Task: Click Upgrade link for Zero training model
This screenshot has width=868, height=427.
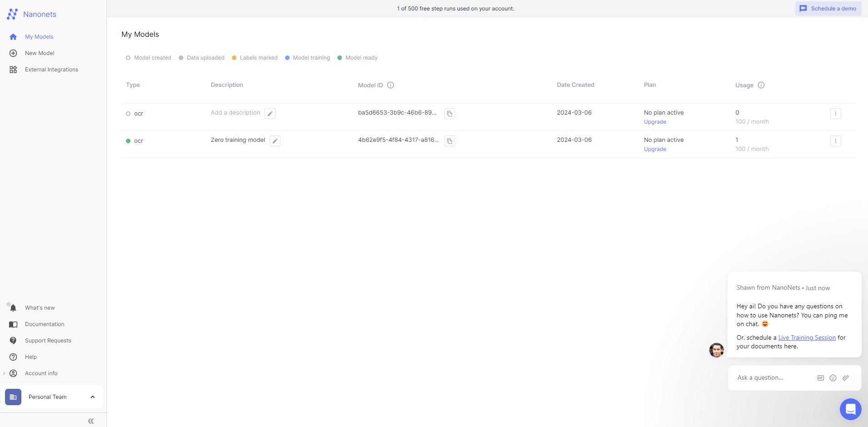Action: 655,149
